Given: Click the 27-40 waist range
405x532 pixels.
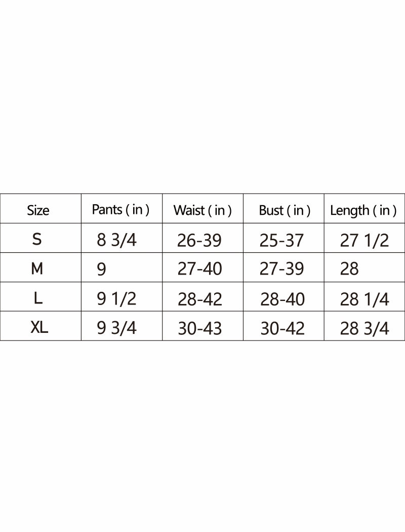Looking at the screenshot, I should 199,269.
